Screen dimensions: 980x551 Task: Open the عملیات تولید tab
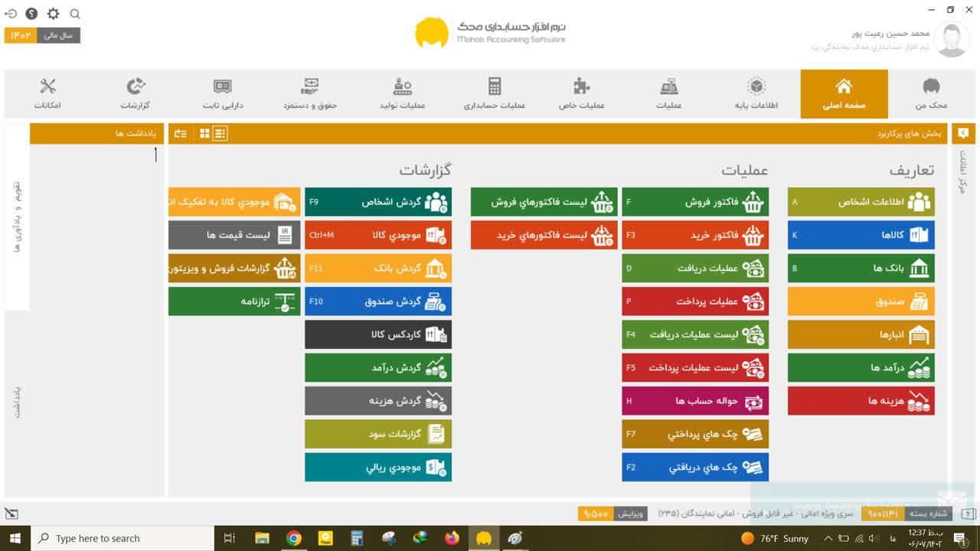(x=403, y=94)
